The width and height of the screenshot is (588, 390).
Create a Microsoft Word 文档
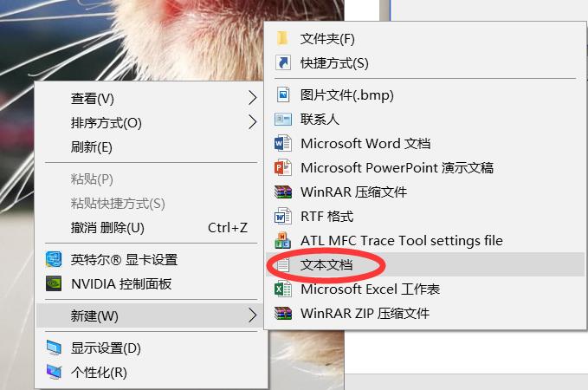click(x=425, y=143)
